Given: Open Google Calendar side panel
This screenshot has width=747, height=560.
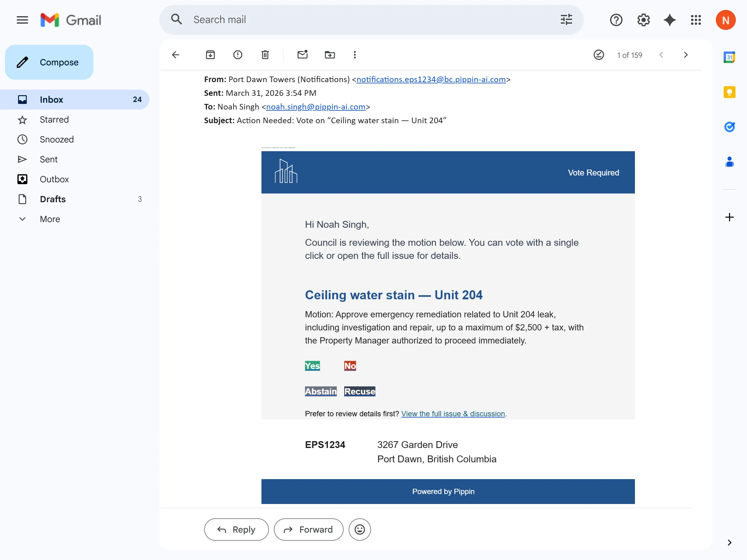Looking at the screenshot, I should point(729,57).
